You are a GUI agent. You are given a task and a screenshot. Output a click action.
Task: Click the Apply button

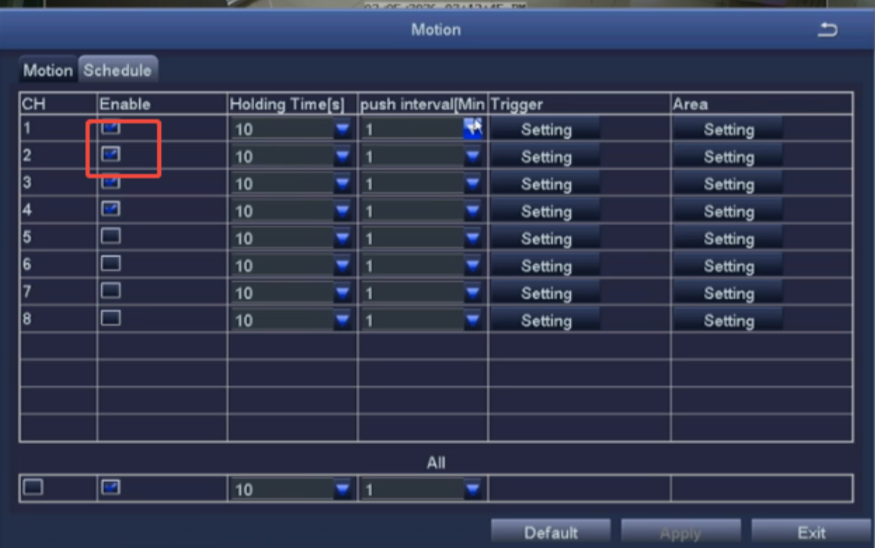click(x=680, y=533)
